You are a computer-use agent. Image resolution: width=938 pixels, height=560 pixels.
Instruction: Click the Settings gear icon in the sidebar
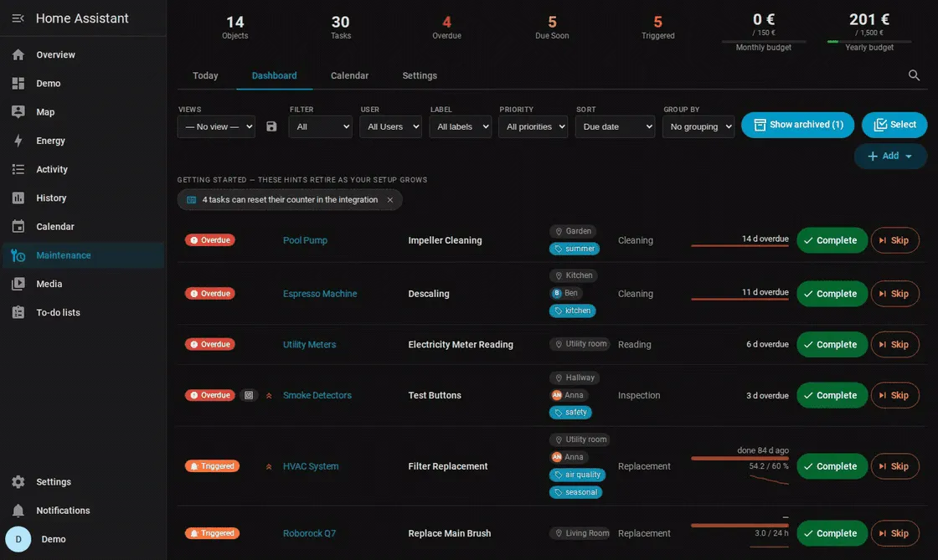[x=18, y=481]
